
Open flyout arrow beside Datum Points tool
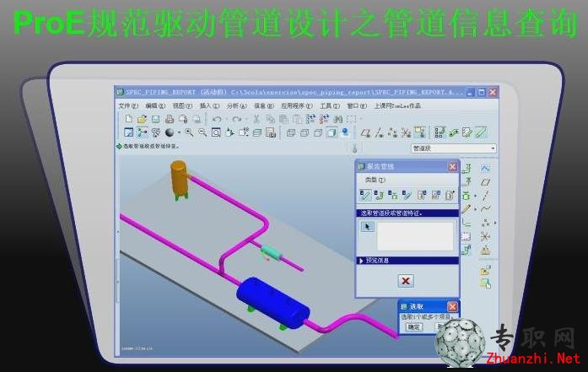tap(495, 223)
